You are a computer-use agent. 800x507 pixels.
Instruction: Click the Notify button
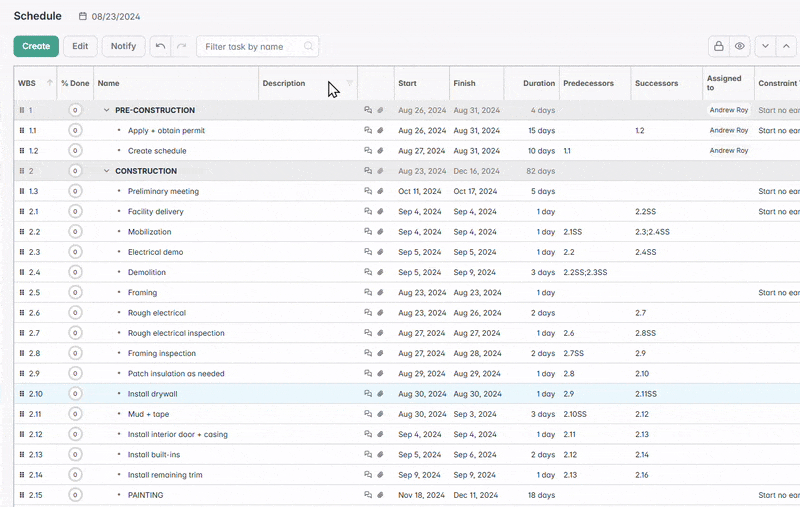point(123,46)
